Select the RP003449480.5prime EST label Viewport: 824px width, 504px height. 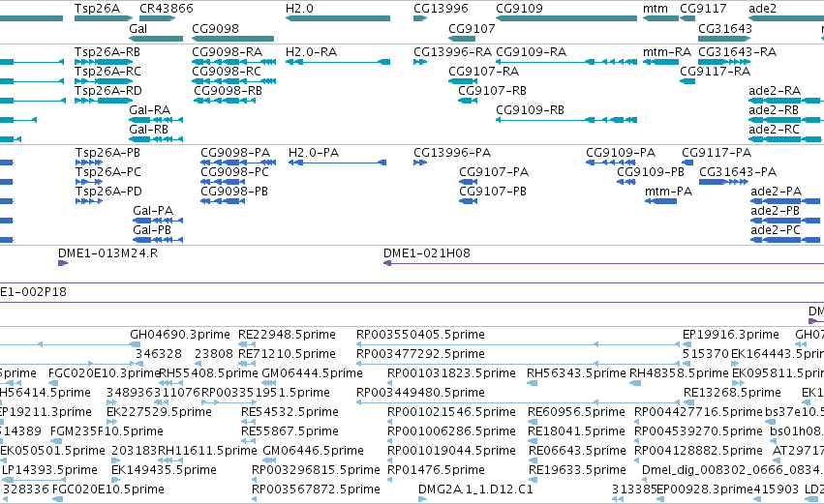[420, 393]
